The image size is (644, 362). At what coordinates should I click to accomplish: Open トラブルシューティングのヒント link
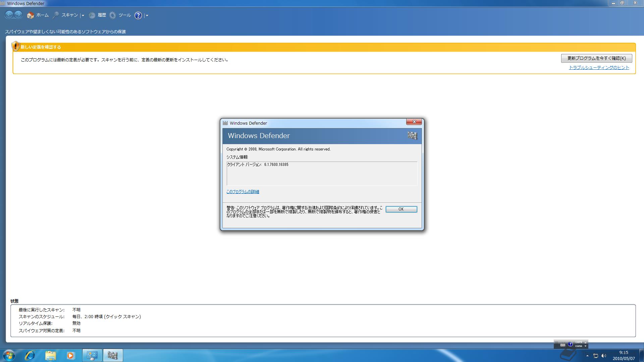coord(599,68)
